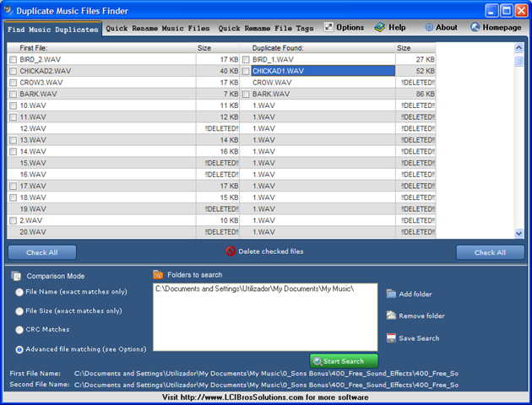Check the BARK.WAV 86 KB duplicate checkbox

coord(246,94)
